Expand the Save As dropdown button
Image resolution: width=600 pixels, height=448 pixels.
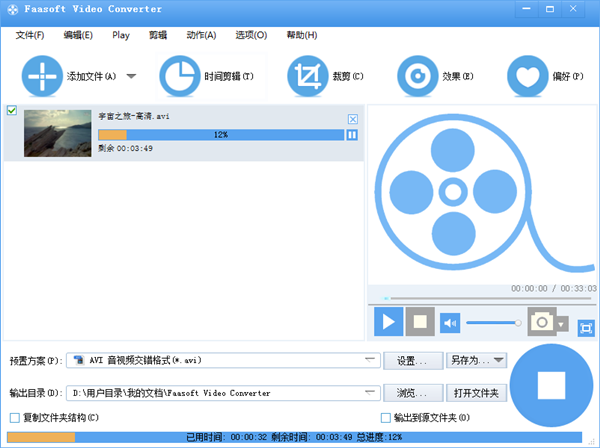click(497, 360)
